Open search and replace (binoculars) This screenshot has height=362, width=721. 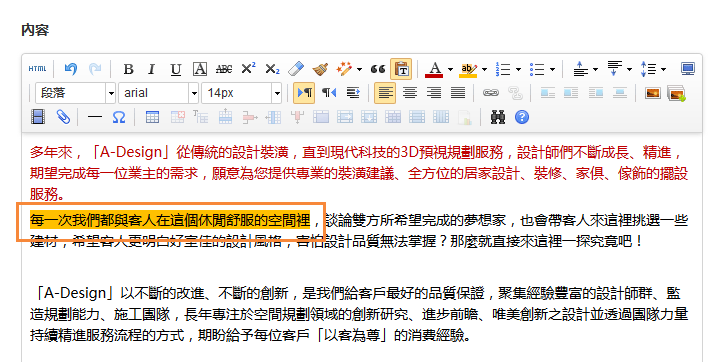tap(498, 117)
